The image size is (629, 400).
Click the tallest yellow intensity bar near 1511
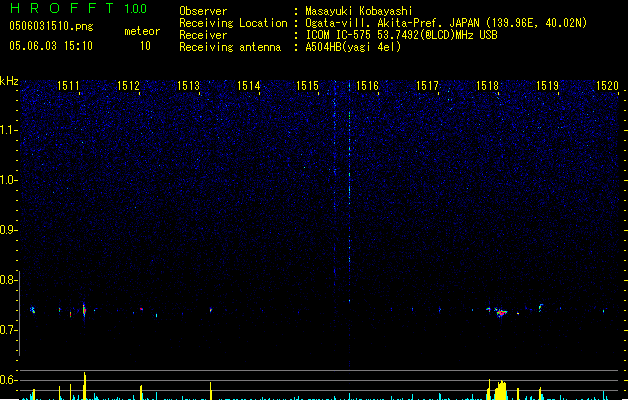84,386
